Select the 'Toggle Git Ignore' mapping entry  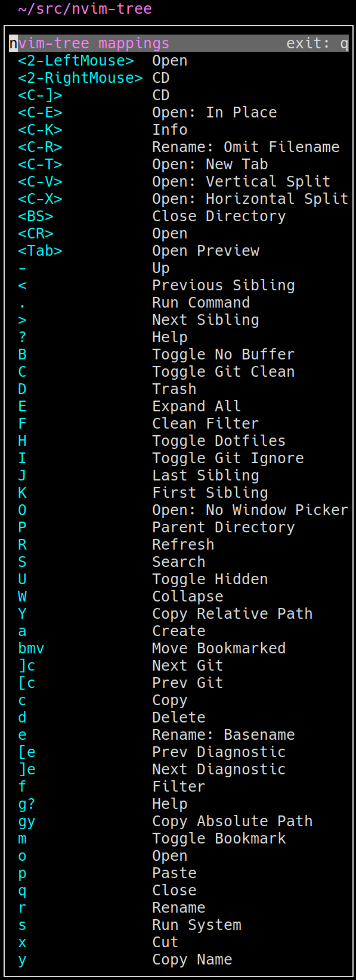pyautogui.click(x=179, y=458)
